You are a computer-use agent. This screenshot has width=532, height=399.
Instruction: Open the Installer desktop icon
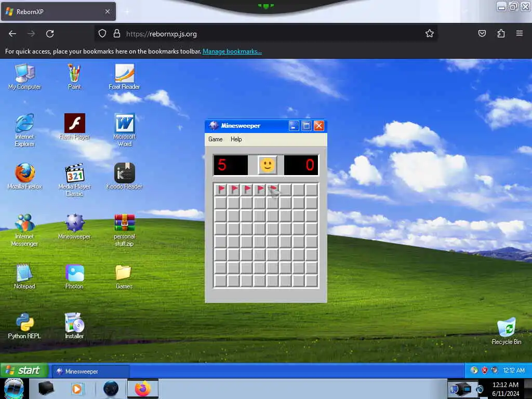point(74,326)
